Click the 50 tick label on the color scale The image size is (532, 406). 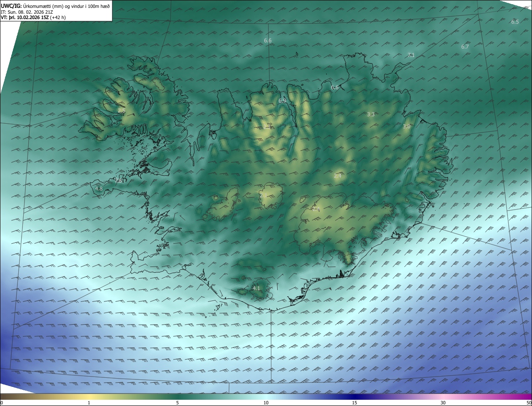tap(529, 403)
